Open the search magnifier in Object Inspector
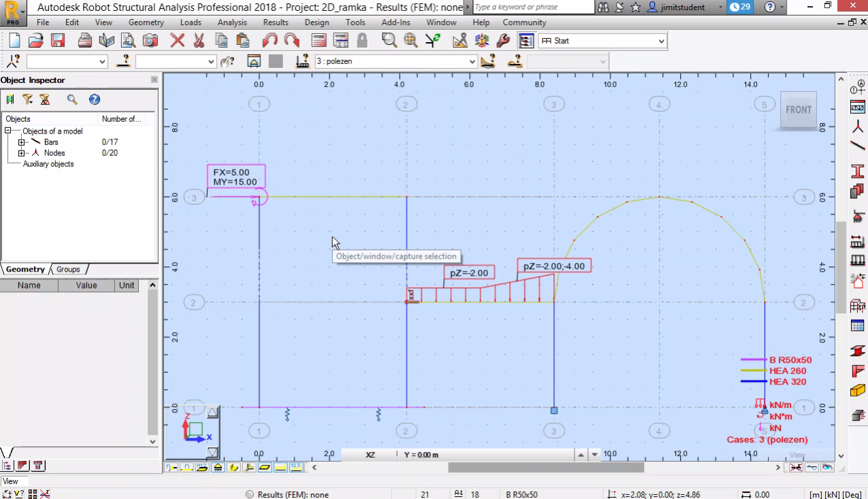The image size is (868, 499). [72, 99]
